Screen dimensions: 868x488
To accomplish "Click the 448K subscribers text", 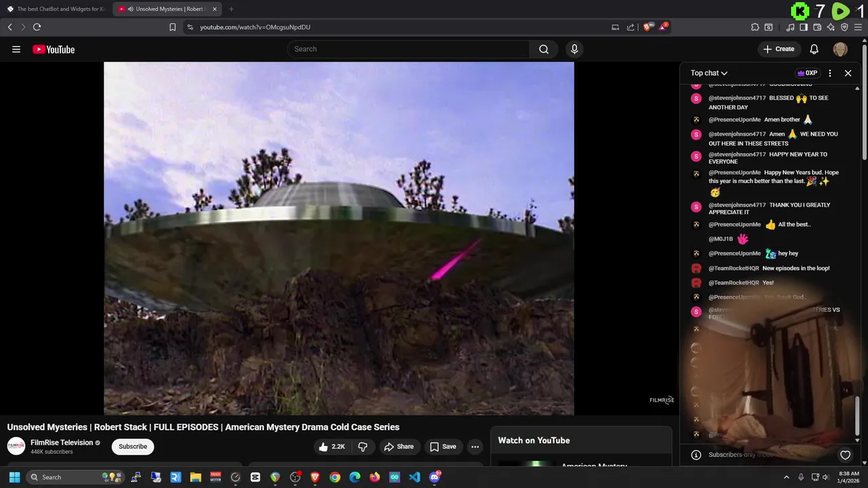I will 52,452.
